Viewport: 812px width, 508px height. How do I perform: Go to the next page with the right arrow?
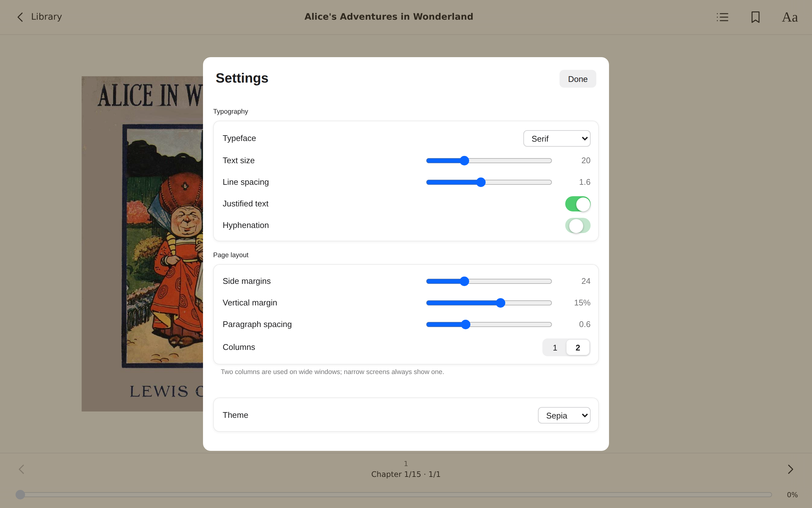(790, 469)
